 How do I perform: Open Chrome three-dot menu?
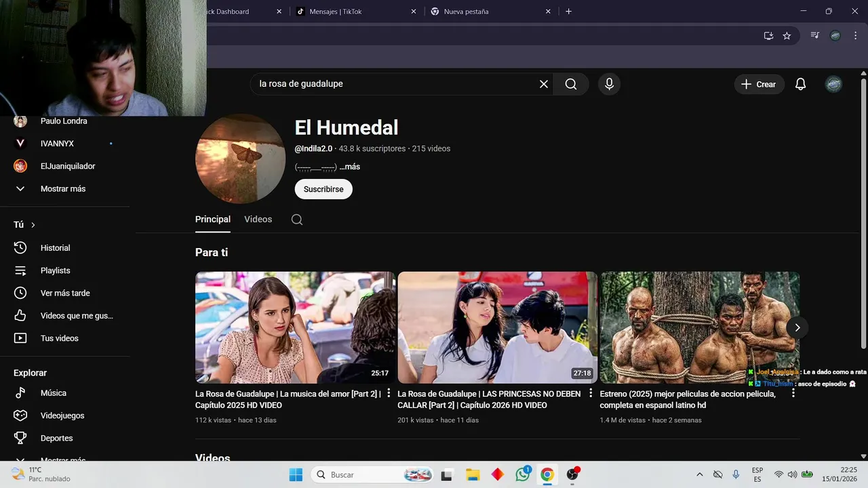pyautogui.click(x=854, y=35)
